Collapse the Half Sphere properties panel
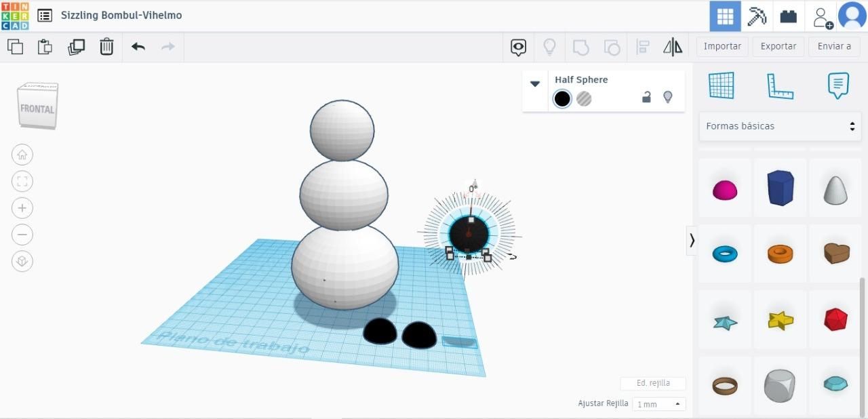 (x=535, y=84)
